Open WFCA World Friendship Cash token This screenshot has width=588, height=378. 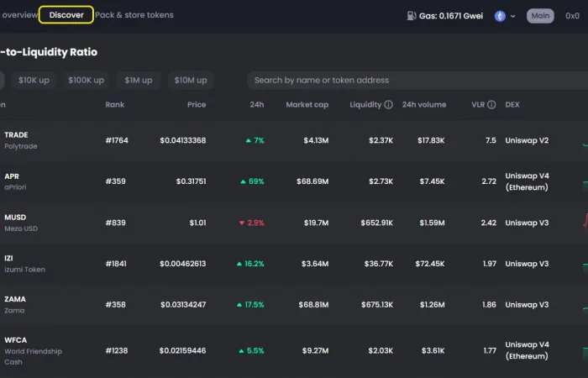294,350
